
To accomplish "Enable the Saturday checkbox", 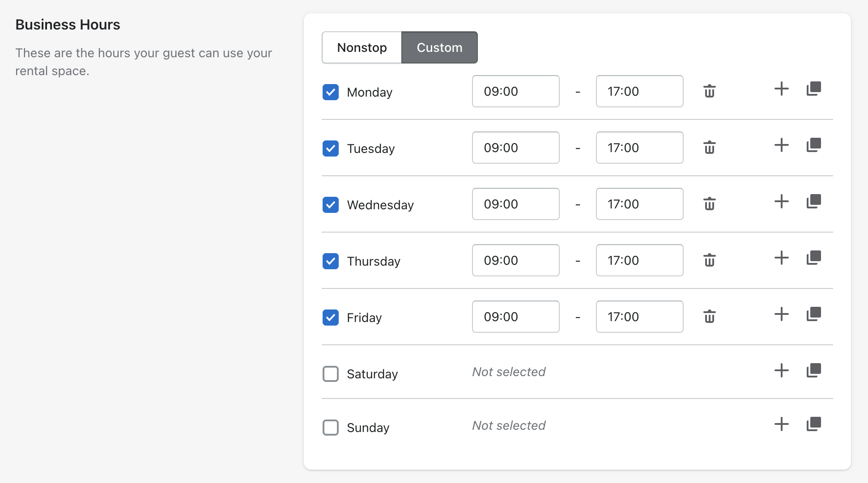I will [x=331, y=374].
